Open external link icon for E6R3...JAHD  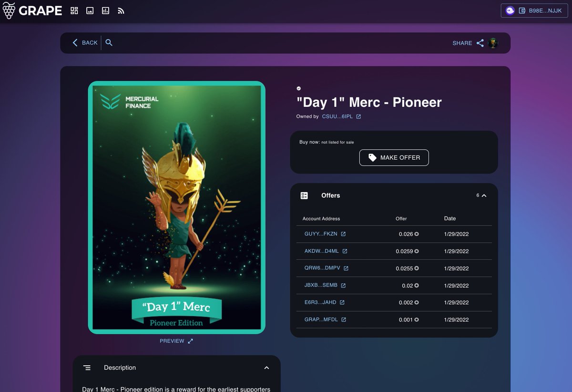coord(342,302)
